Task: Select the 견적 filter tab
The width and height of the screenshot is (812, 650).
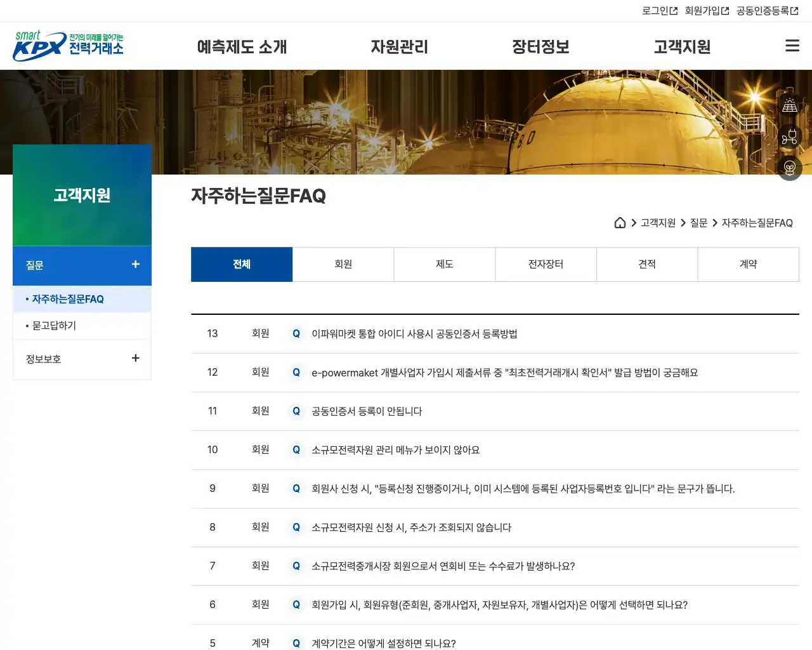Action: [647, 264]
